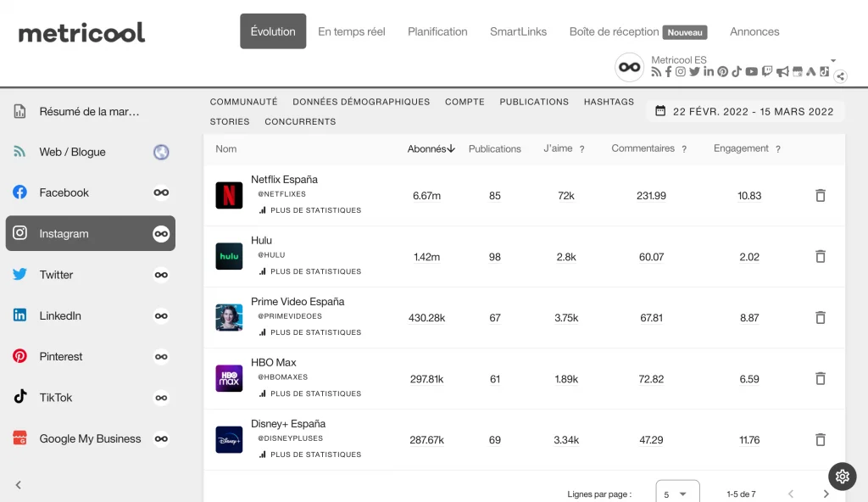This screenshot has height=502, width=868.
Task: Click the Pinterest icon in sidebar
Action: pos(20,355)
